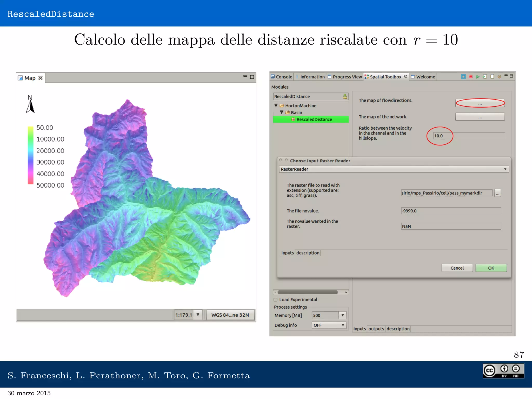Browse for the raster file to read
Screen dimensions: 532x399
[497, 193]
